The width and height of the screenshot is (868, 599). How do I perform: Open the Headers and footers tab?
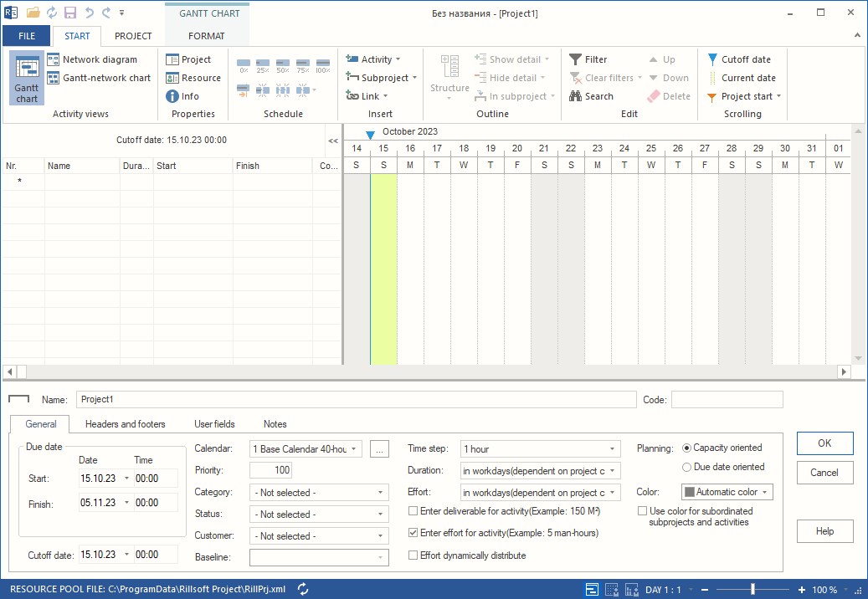pos(125,424)
